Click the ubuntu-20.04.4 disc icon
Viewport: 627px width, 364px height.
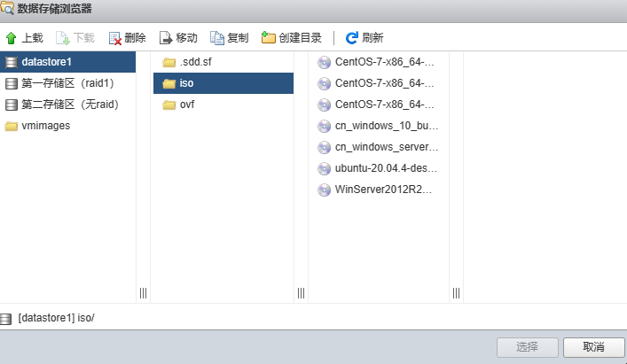(324, 168)
